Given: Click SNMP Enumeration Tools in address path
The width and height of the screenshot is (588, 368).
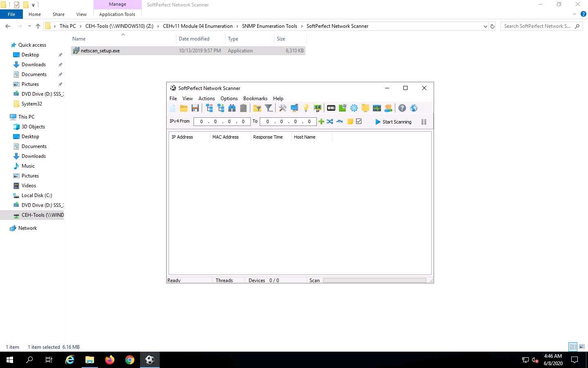Looking at the screenshot, I should pos(269,26).
